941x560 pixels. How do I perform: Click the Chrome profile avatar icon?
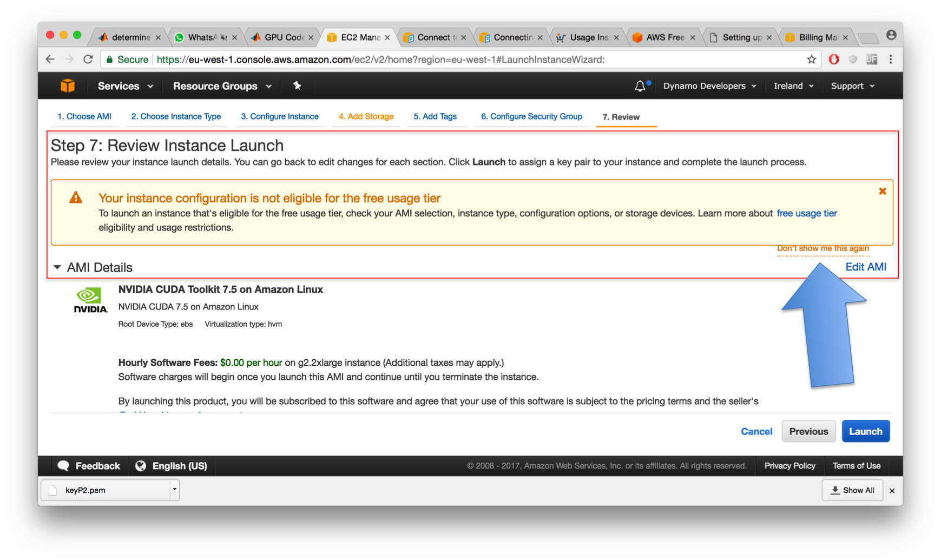click(891, 35)
